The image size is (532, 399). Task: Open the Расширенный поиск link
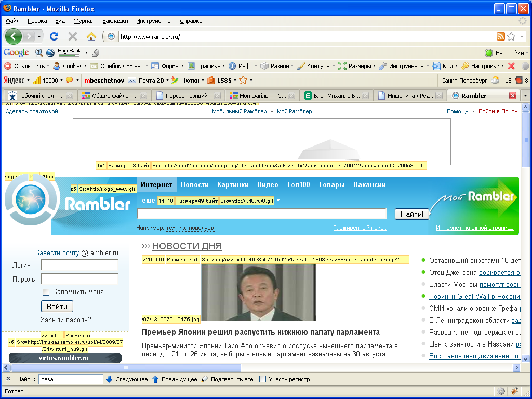360,228
